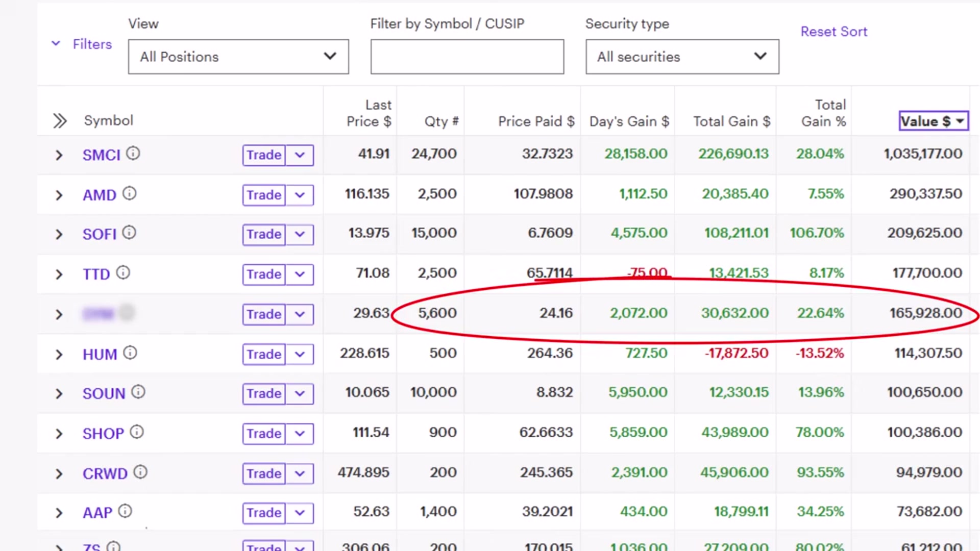This screenshot has width=980, height=551.
Task: Open Trade options arrow for SMCI
Action: click(x=300, y=155)
